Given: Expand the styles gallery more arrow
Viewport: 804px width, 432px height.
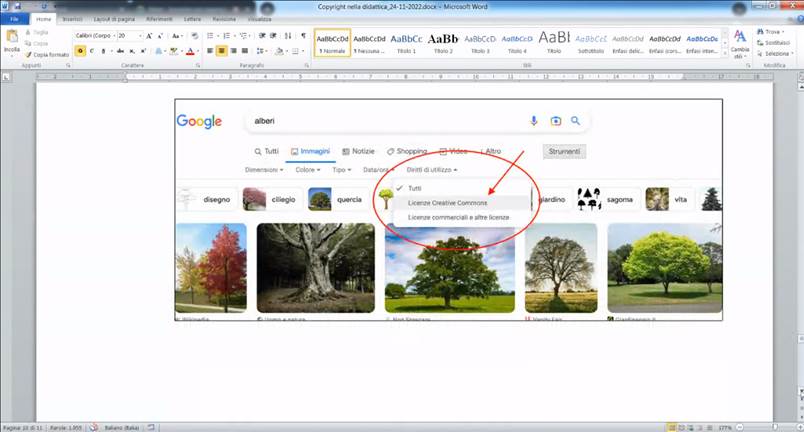Looking at the screenshot, I should click(x=725, y=53).
